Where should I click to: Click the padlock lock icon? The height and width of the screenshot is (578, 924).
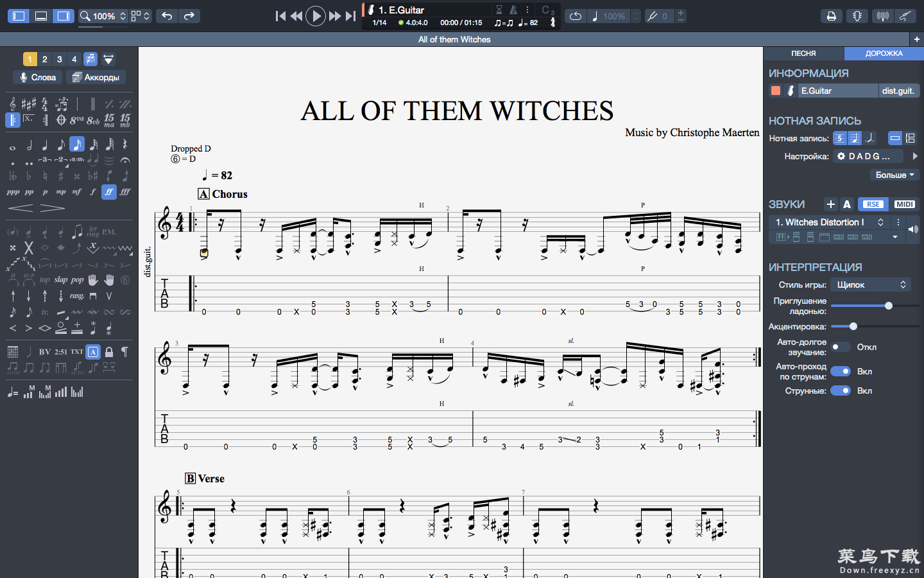coord(109,351)
